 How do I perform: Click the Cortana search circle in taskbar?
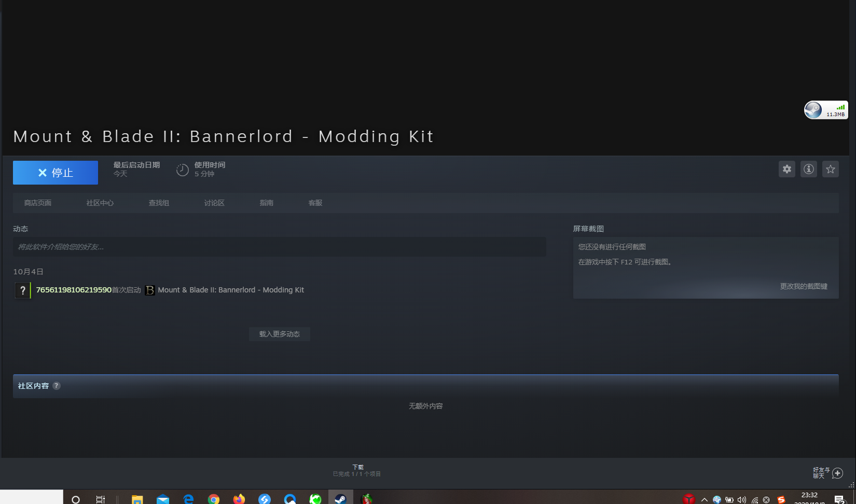[x=76, y=499]
